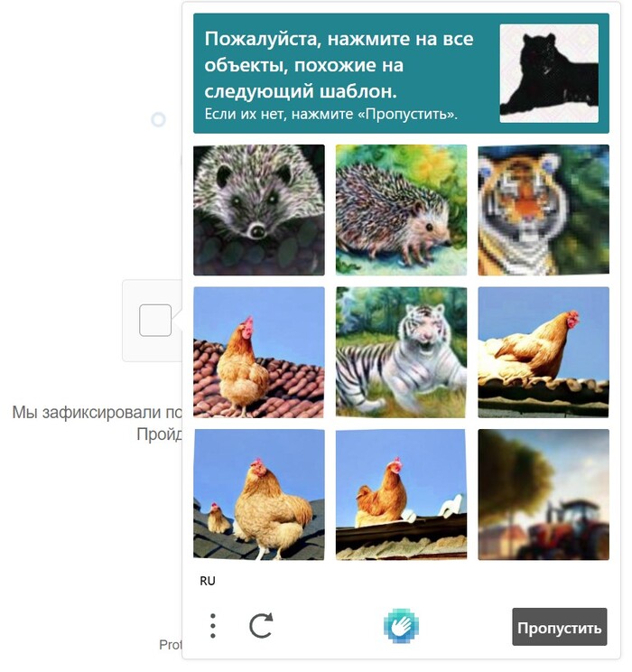Select the watercolor hedgehog side-view tile
The width and height of the screenshot is (632, 672).
click(401, 210)
